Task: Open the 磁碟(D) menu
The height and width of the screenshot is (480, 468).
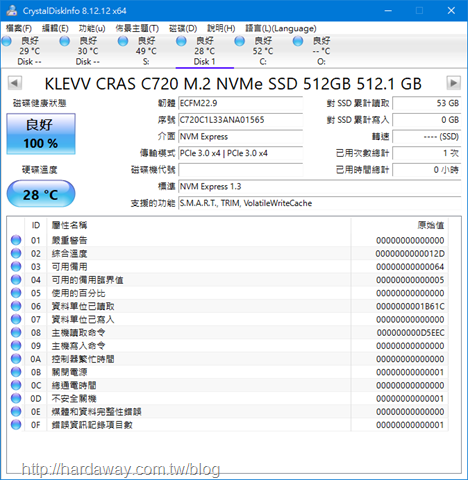Action: click(x=183, y=28)
